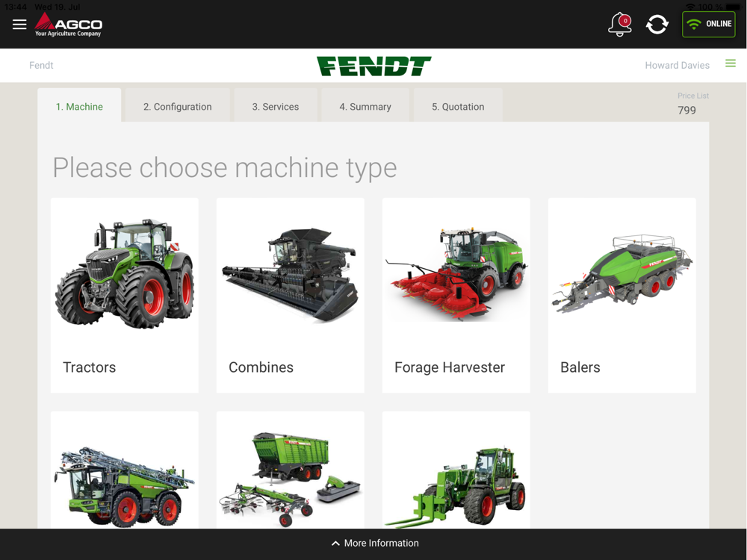Screen dimensions: 747x560
Task: Select the Balers machine card
Action: tap(622, 295)
